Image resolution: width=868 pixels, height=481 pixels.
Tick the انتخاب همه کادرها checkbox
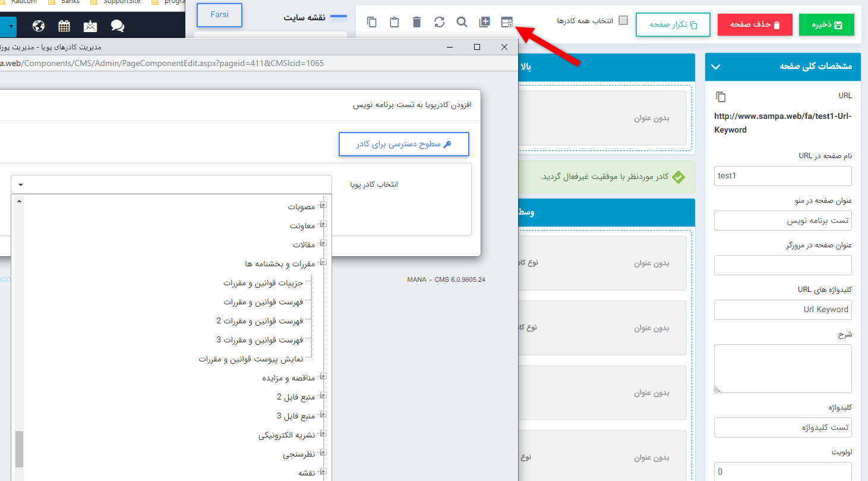click(623, 20)
